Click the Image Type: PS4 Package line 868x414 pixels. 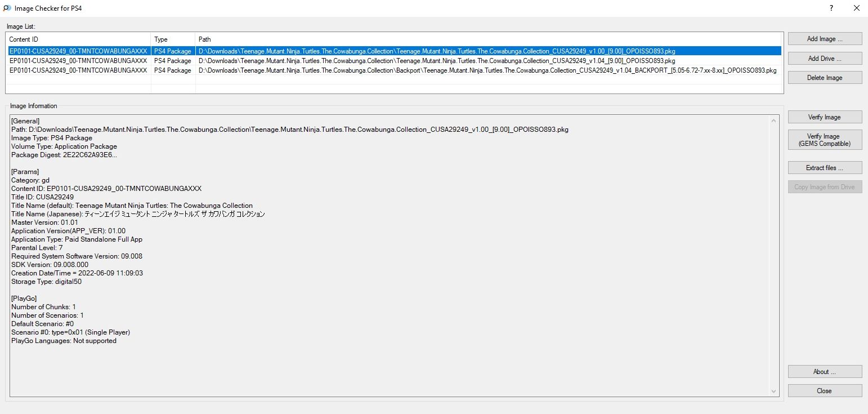pos(52,138)
